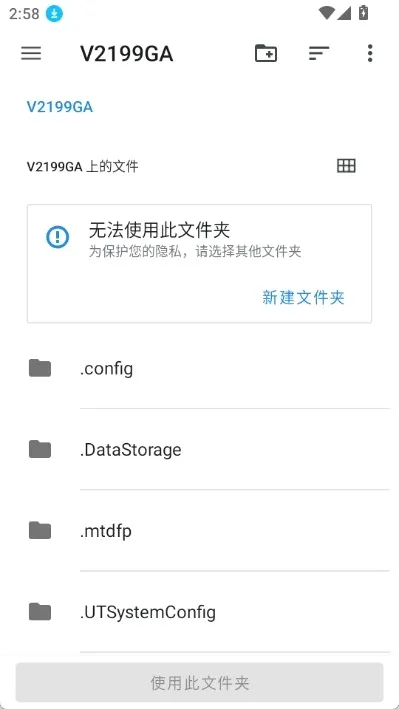Open the .config folder entry
Screen dimensions: 399x709
click(x=200, y=368)
